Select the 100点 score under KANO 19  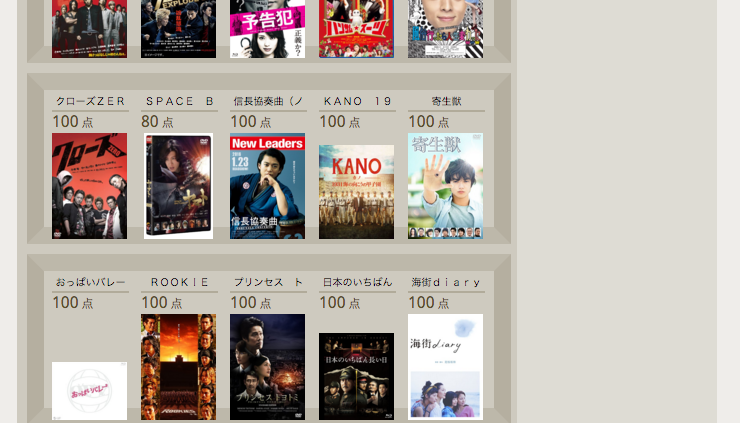point(340,122)
